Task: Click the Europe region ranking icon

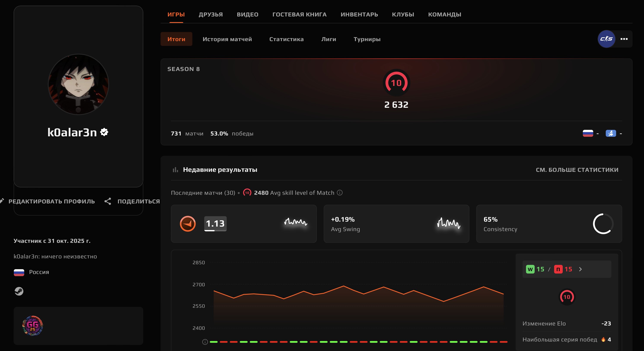Action: (611, 134)
